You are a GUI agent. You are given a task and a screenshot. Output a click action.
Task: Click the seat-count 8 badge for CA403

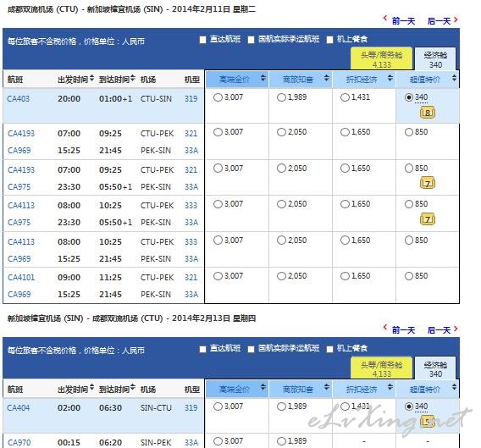coord(428,113)
